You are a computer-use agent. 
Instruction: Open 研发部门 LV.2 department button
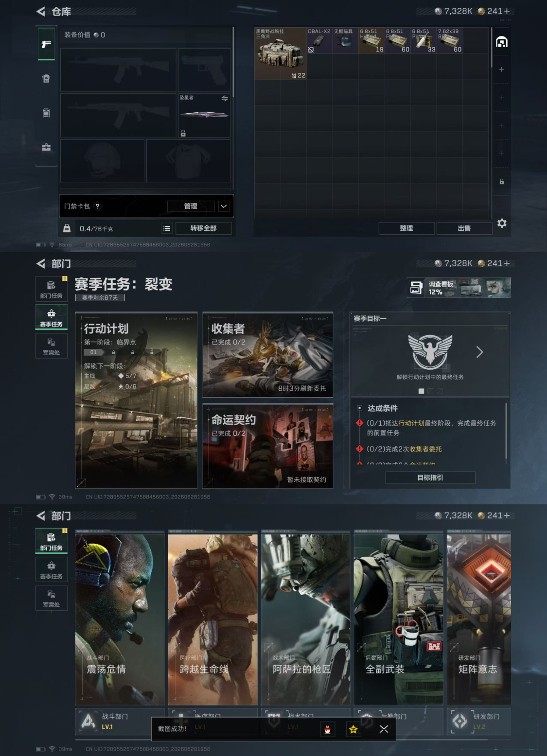coord(479,722)
